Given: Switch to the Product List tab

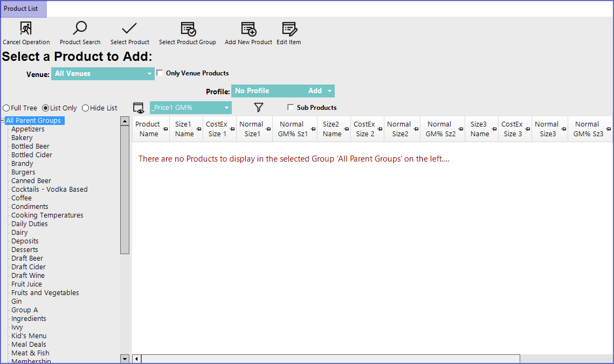Looking at the screenshot, I should click(x=21, y=9).
